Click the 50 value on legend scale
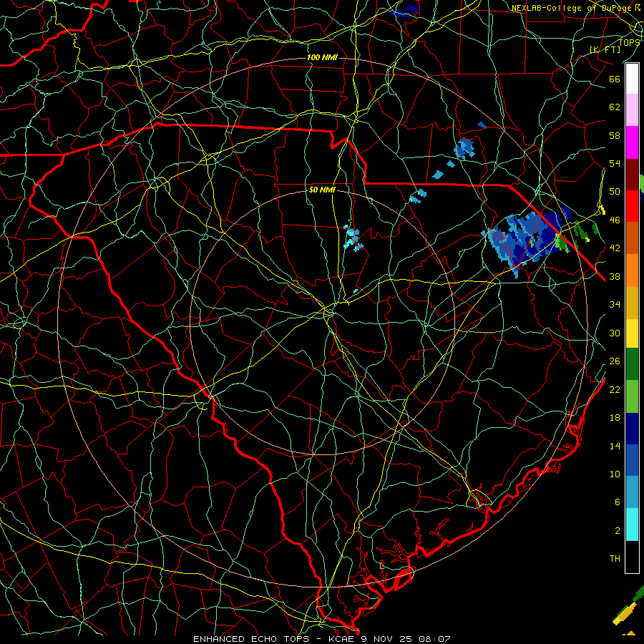Screen dimensions: 644x644 615,192
